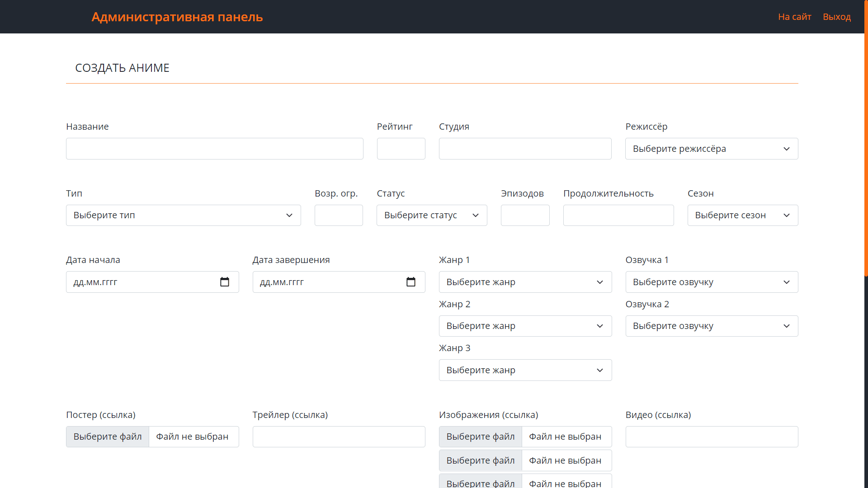Open the Жанр 3 dropdown
The image size is (868, 488).
(x=525, y=370)
